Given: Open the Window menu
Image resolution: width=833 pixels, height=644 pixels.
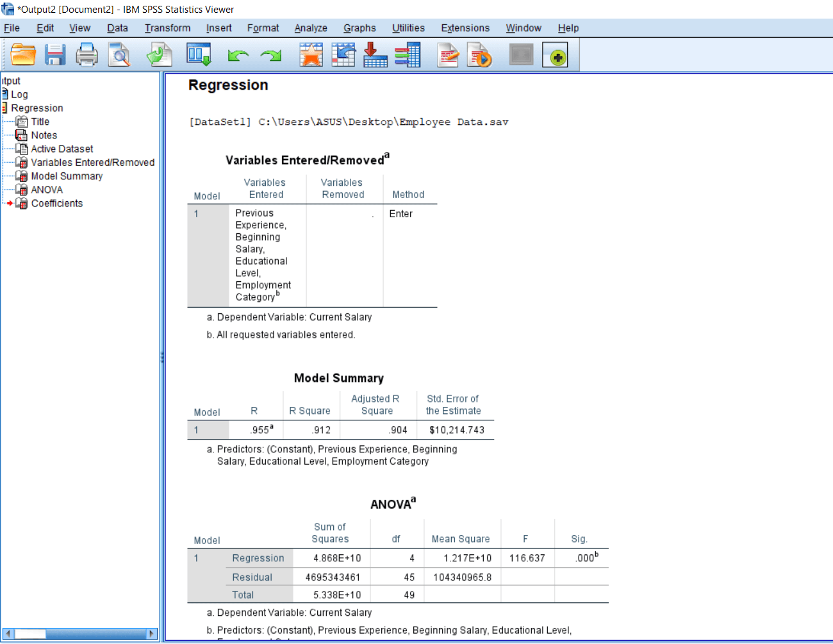Looking at the screenshot, I should (x=524, y=28).
